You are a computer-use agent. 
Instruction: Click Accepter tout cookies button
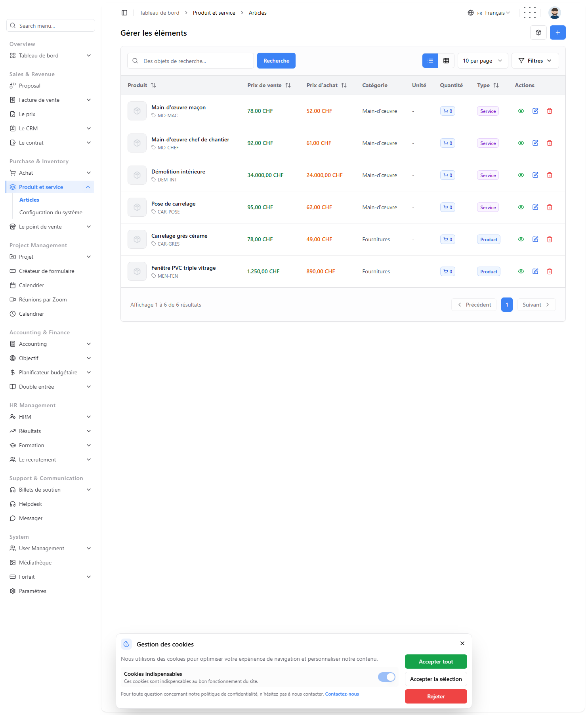[436, 662]
